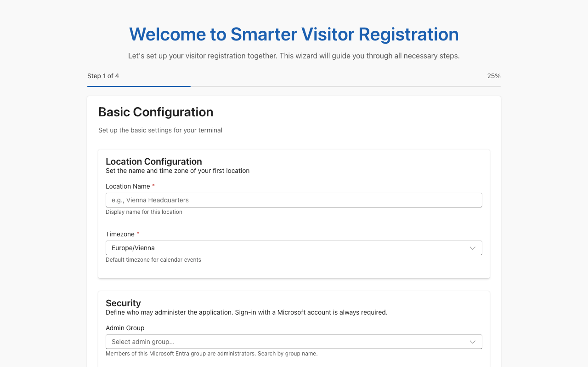
Task: Click the 'Basic Configuration' heading
Action: 156,112
